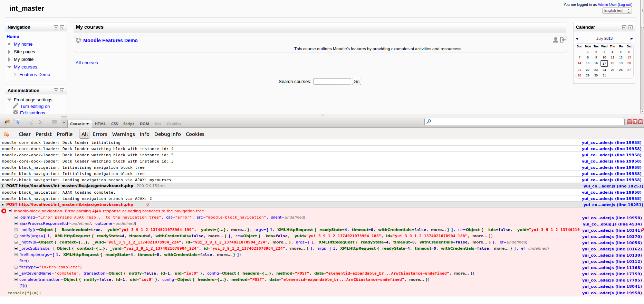Hide the Calendar block
Viewport: 644px width, 304px height.
click(x=624, y=27)
